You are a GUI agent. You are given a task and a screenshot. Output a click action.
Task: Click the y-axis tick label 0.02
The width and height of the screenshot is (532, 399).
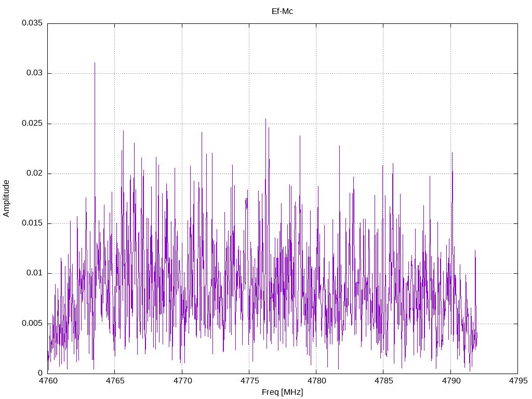[x=35, y=173]
